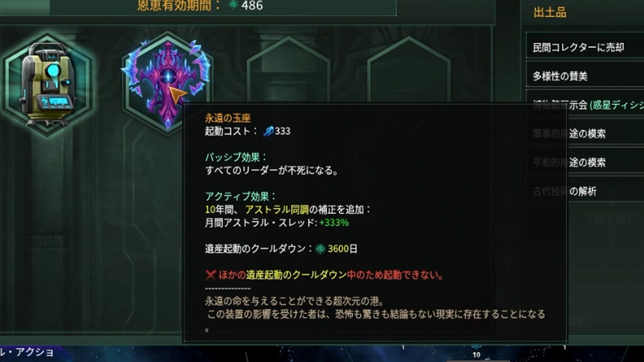Select the third empty relic slot
Viewport: 644px width, 362px height.
pyautogui.click(x=288, y=70)
